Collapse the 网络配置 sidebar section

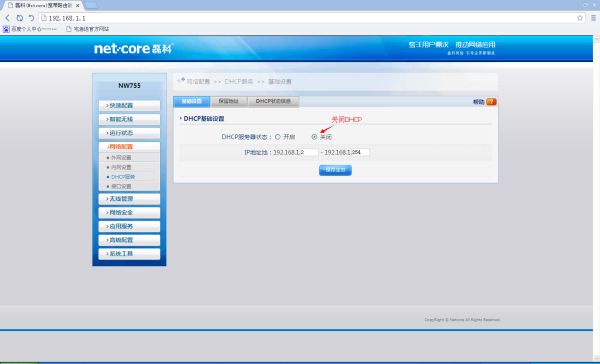click(x=129, y=147)
